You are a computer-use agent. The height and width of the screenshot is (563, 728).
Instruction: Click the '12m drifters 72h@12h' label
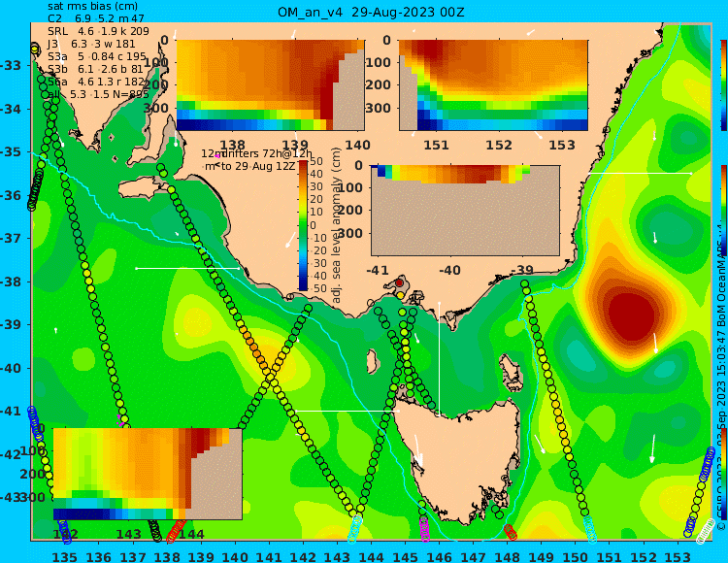click(257, 153)
